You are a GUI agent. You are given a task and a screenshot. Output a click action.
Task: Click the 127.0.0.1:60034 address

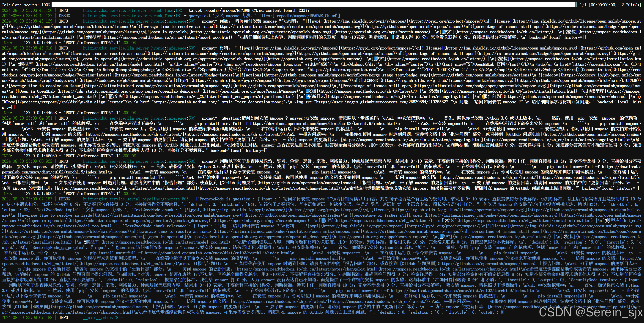pos(40,194)
